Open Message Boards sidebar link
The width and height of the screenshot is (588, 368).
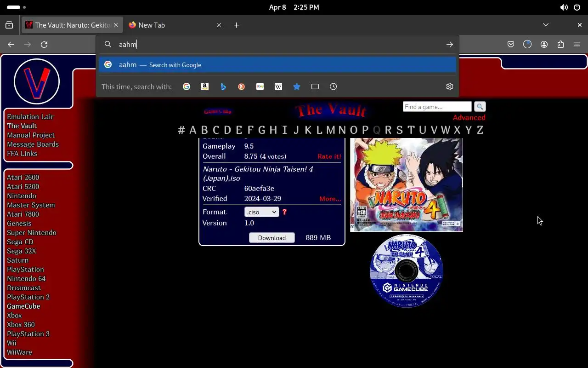33,144
